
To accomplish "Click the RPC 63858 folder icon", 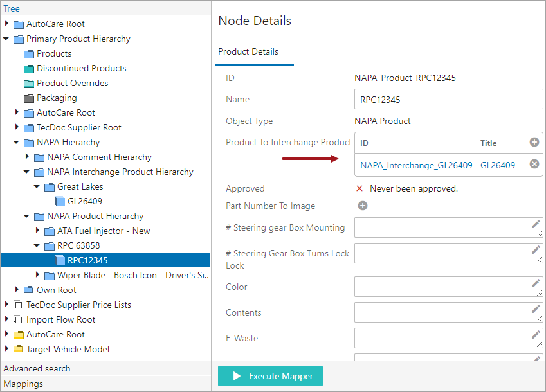I will tap(50, 246).
